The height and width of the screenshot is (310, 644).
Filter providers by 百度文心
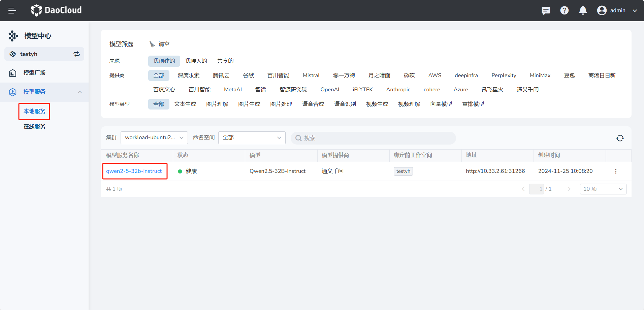click(x=164, y=90)
